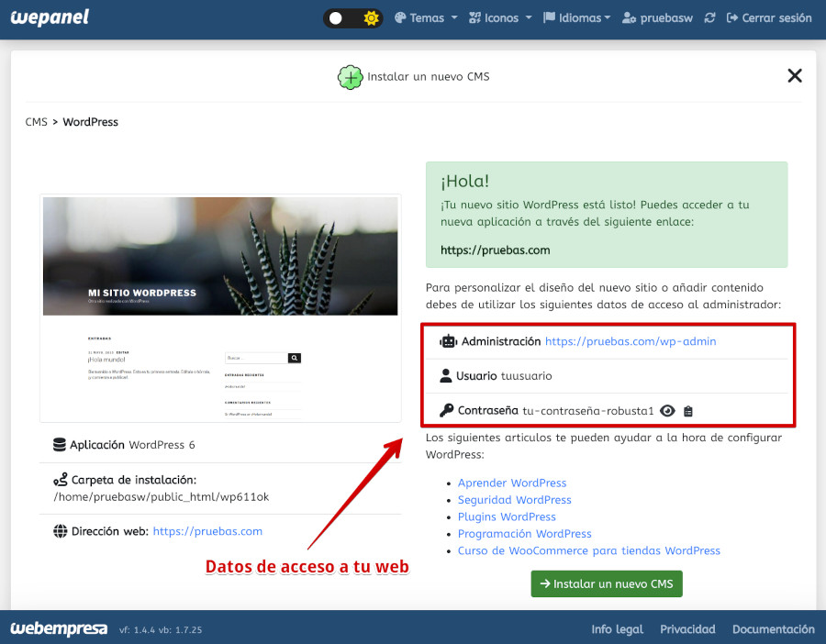Screen dimensions: 826x644
Task: Click the Dirección web globe icon
Action: (60, 531)
